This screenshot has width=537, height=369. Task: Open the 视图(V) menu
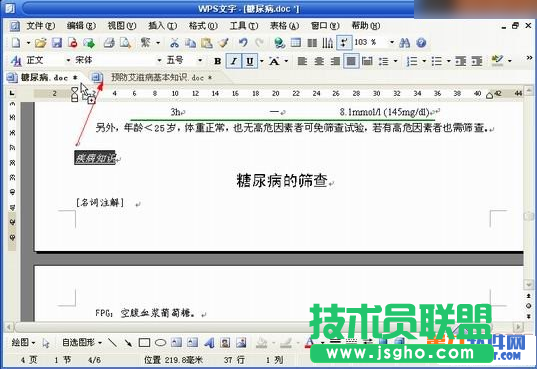click(122, 26)
